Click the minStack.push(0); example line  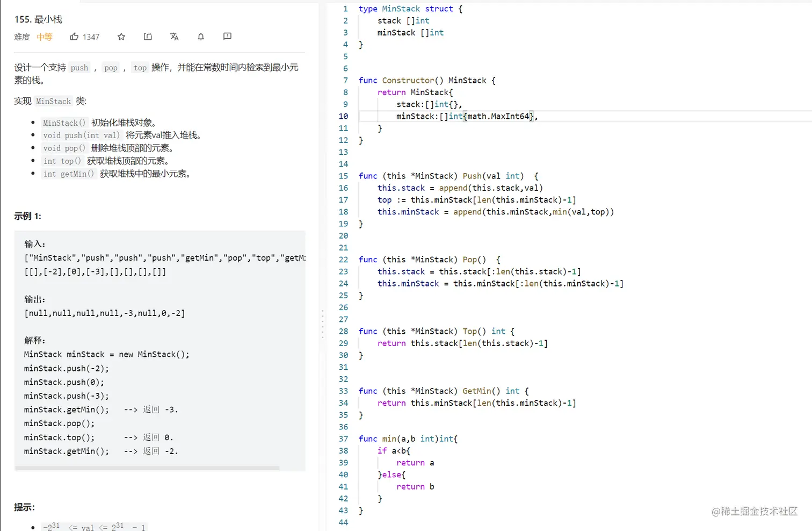64,383
